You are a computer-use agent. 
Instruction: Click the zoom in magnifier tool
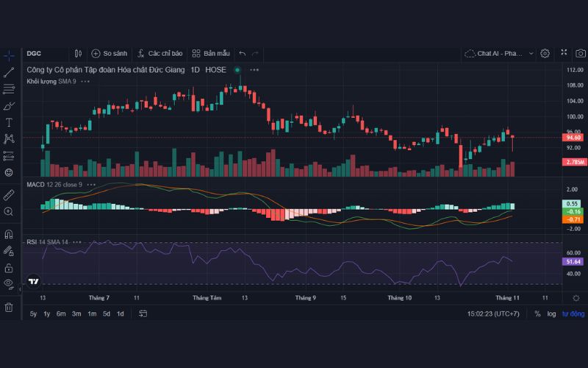point(9,212)
